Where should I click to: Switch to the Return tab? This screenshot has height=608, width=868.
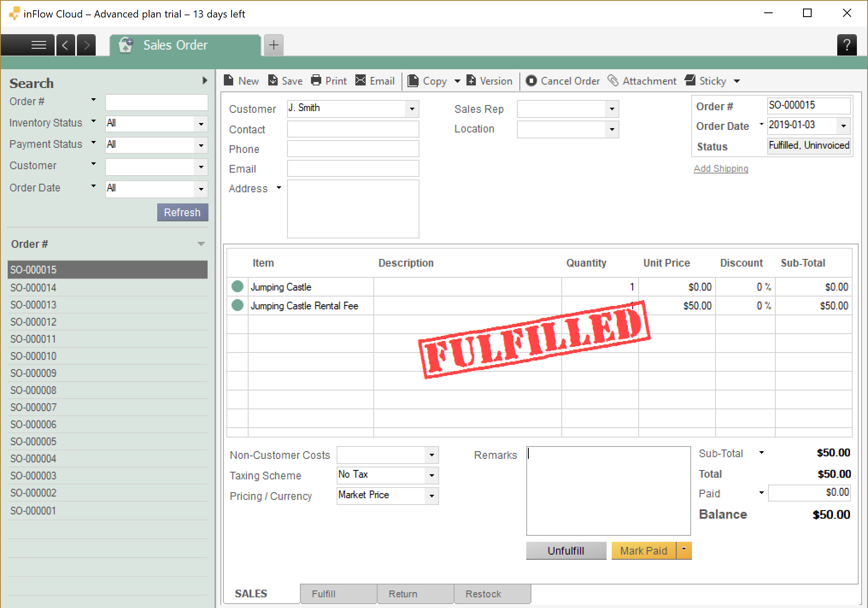[x=415, y=594]
